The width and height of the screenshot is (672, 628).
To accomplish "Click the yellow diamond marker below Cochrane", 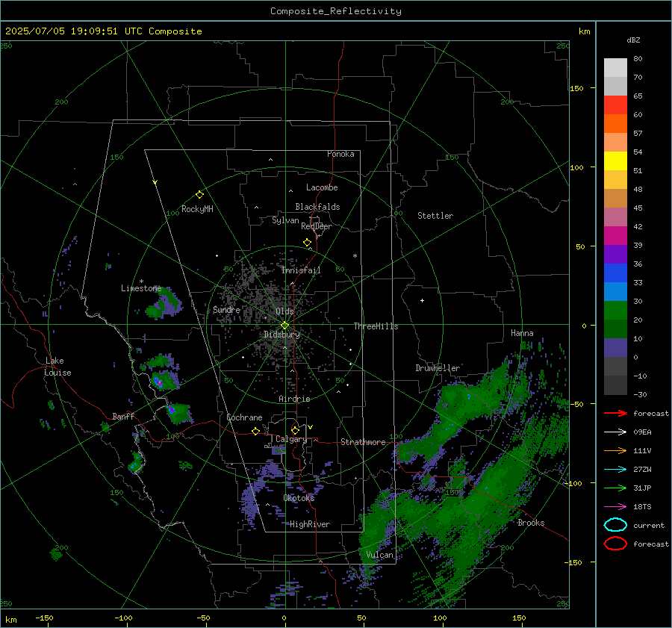I will 255,432.
